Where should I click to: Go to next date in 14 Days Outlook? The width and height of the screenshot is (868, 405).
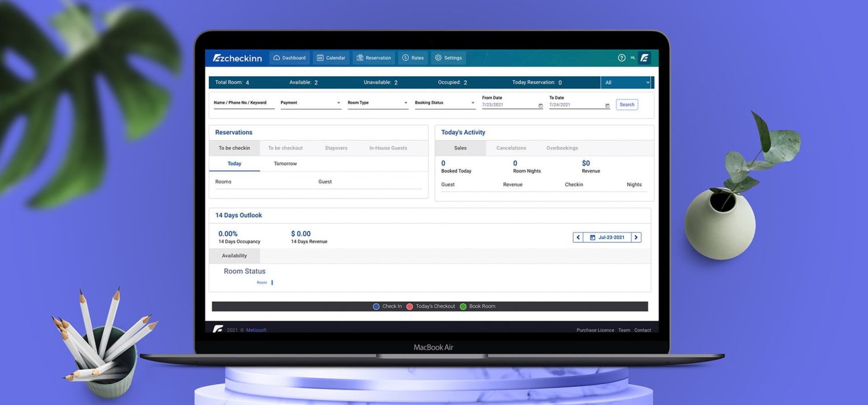(x=636, y=237)
